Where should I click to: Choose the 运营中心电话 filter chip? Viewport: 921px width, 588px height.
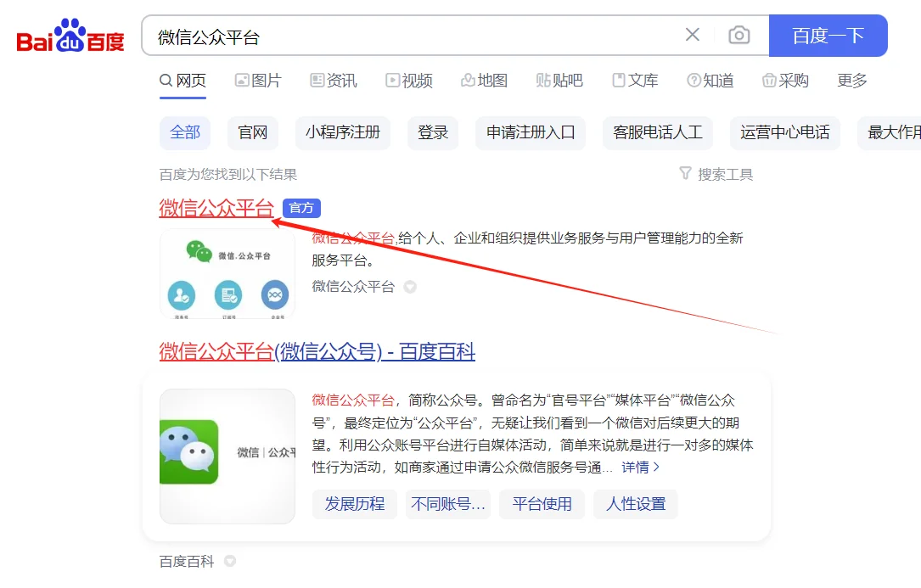tap(784, 132)
